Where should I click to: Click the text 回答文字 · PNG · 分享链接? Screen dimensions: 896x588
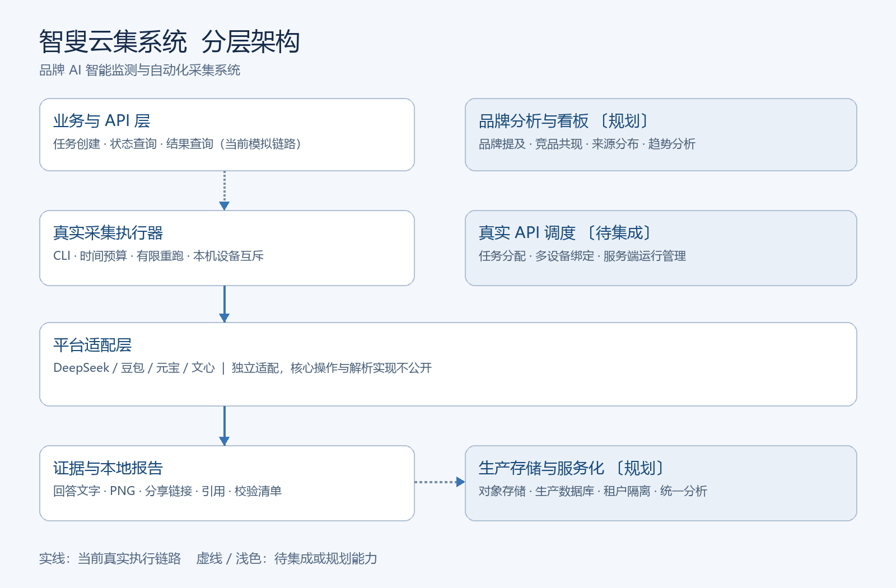[123, 491]
